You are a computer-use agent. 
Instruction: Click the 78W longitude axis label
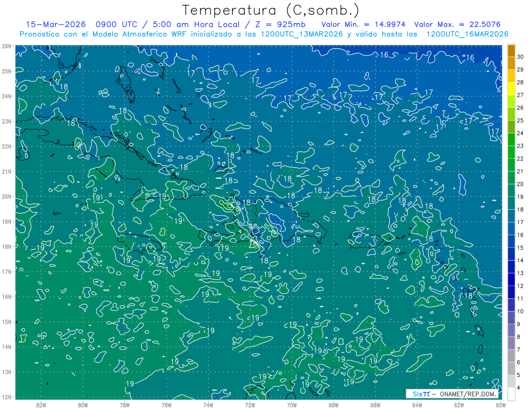point(125,405)
